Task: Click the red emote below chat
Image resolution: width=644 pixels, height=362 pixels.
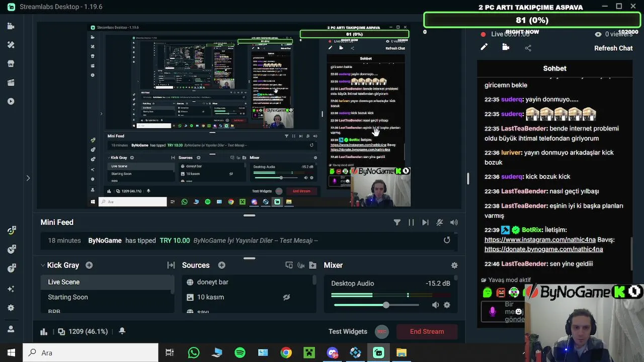Action: click(501, 293)
